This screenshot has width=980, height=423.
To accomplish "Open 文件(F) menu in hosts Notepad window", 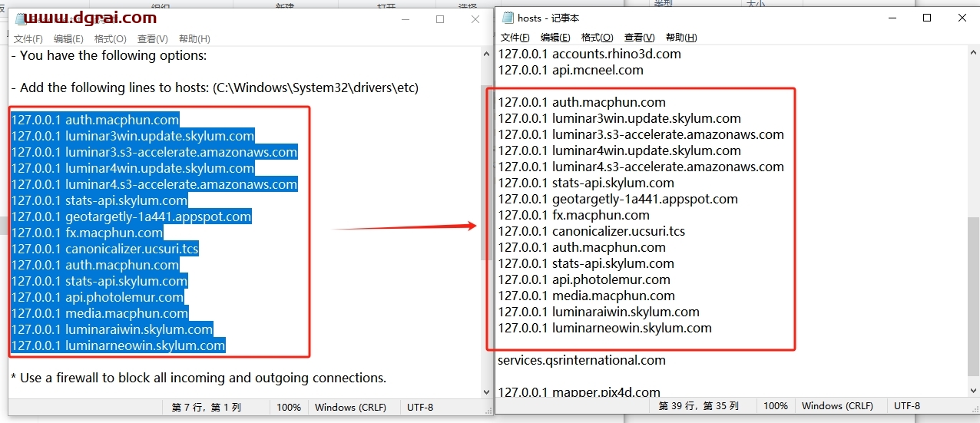I will (x=515, y=38).
